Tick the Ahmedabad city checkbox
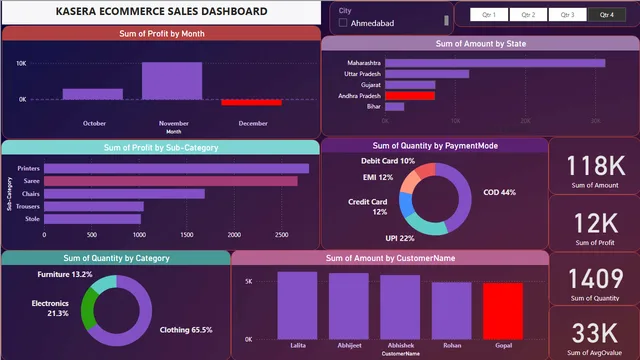 click(343, 23)
